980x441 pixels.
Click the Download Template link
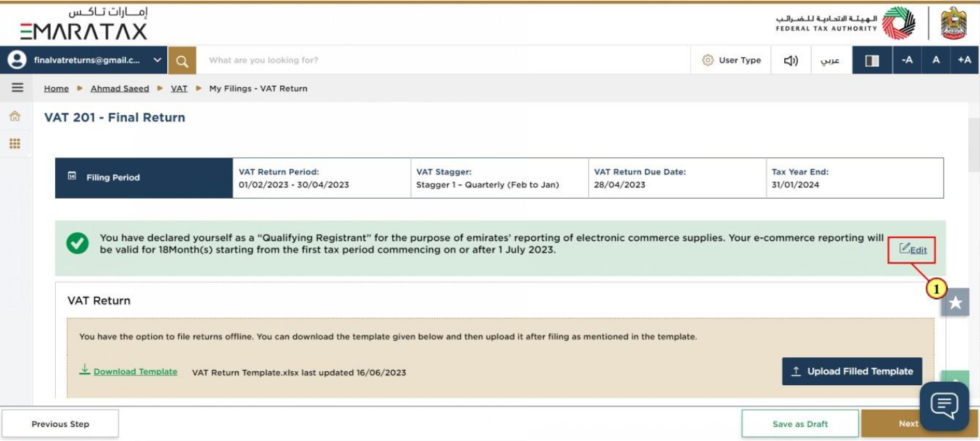[128, 371]
